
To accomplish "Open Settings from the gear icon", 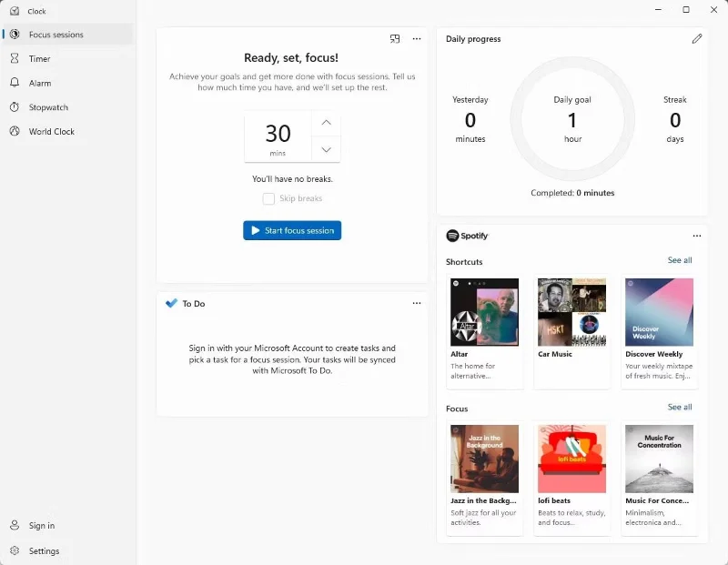I will tap(15, 550).
